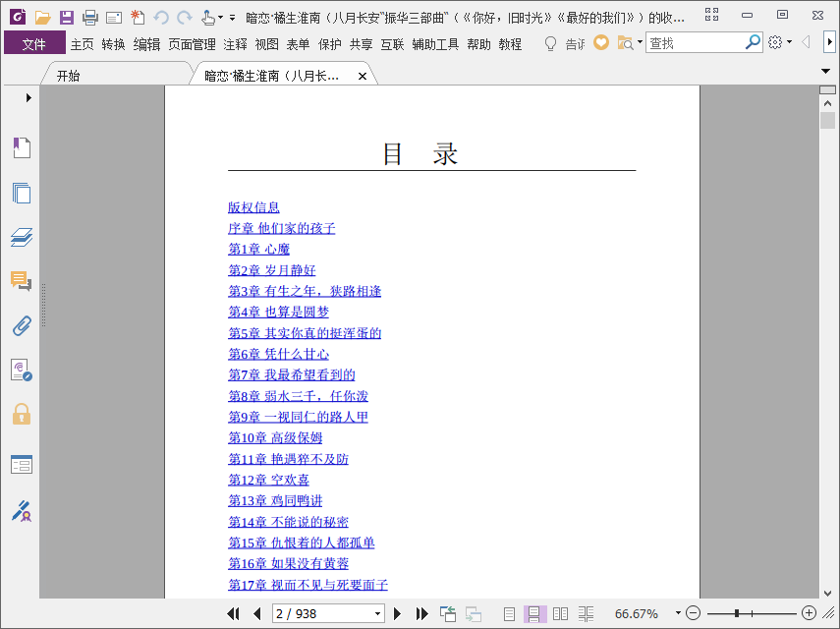Image resolution: width=840 pixels, height=629 pixels.
Task: Expand the navigation panel with the arrow
Action: (28, 97)
